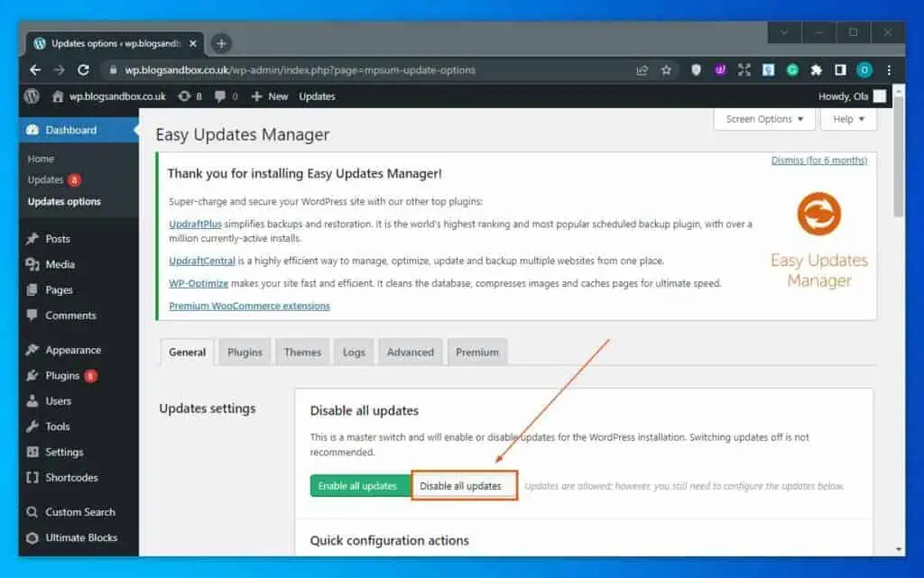Screen dimensions: 924x578
Task: Open the comments icon in the admin bar
Action: (220, 96)
